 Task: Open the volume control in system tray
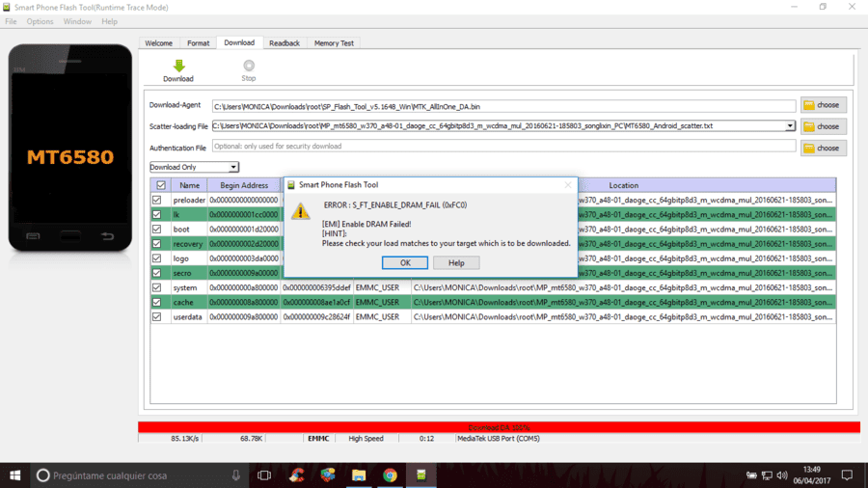coord(782,475)
